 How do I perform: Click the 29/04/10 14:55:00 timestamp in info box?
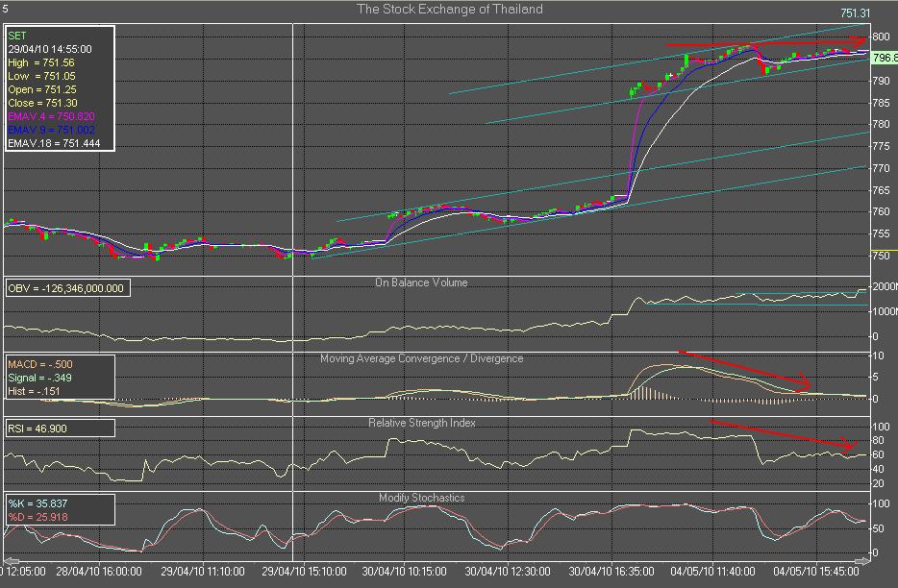click(50, 49)
